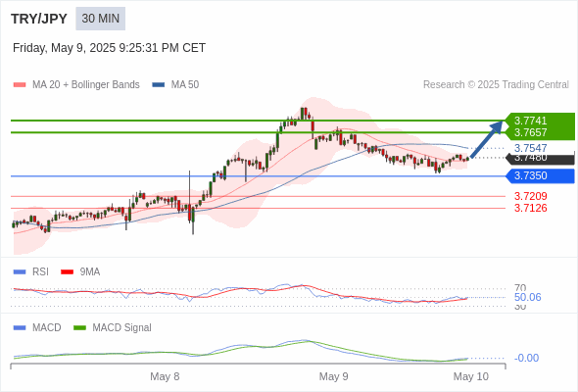
Task: Click the 3.7350 pivot price tag
Action: [540, 175]
